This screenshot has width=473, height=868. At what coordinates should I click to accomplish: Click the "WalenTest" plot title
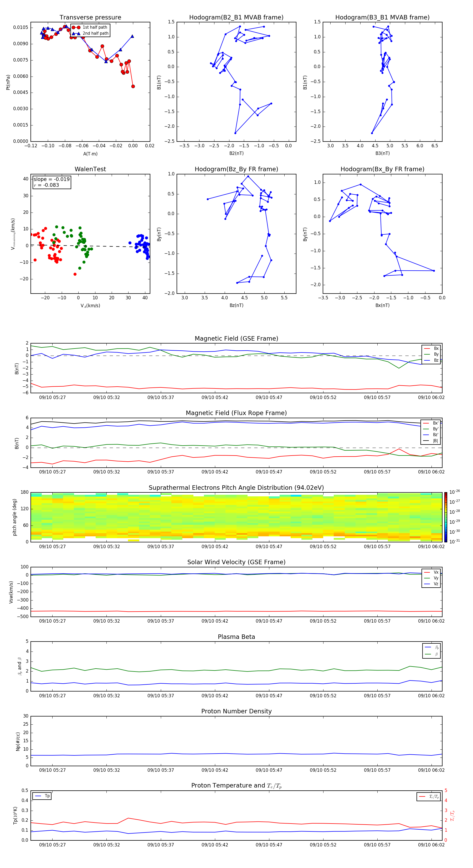click(90, 169)
